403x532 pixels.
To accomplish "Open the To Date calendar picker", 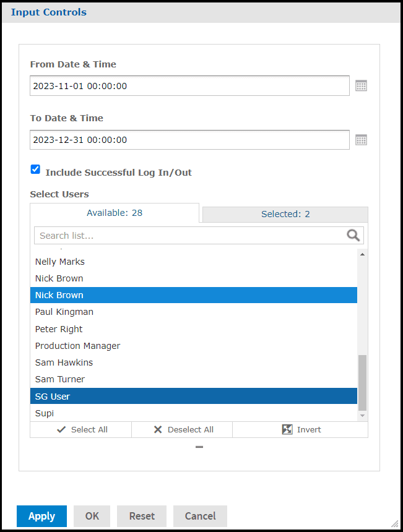I will pos(361,140).
